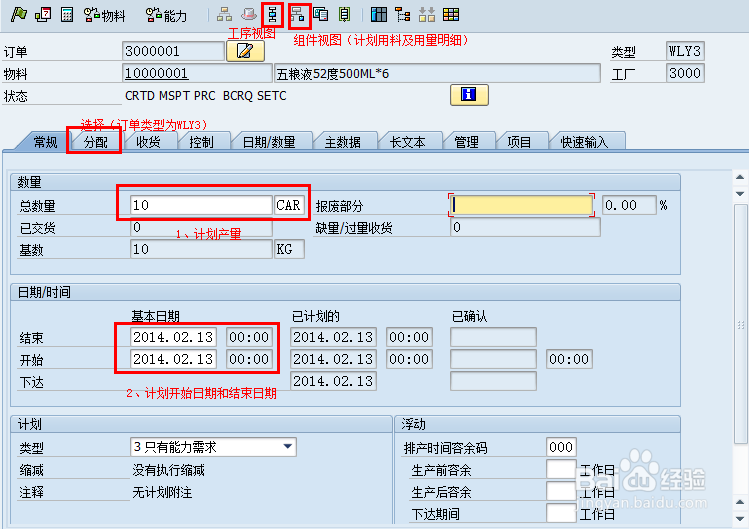Screen dimensions: 749x529
Task: Click the 基数 base quantity field
Action: coord(201,249)
